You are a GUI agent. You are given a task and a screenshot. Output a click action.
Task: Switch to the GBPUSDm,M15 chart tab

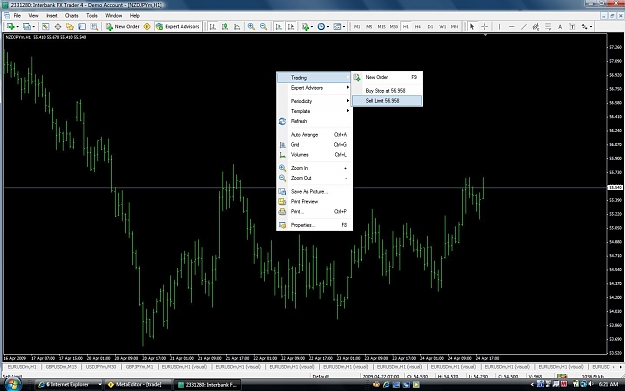tap(61, 367)
